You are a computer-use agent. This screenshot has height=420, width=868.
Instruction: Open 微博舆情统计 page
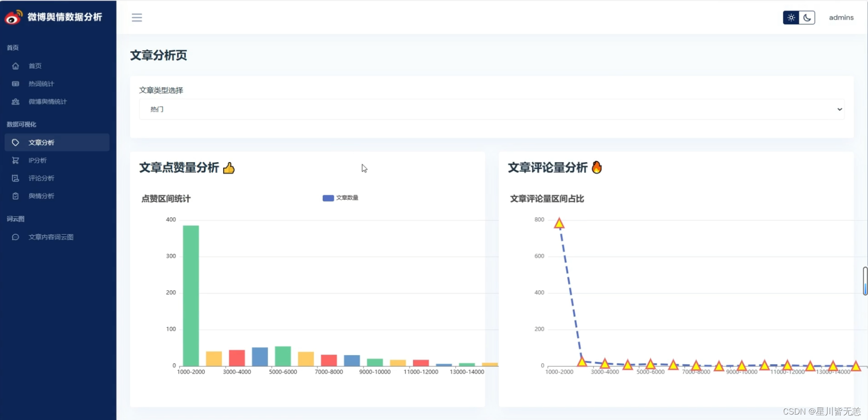point(47,102)
